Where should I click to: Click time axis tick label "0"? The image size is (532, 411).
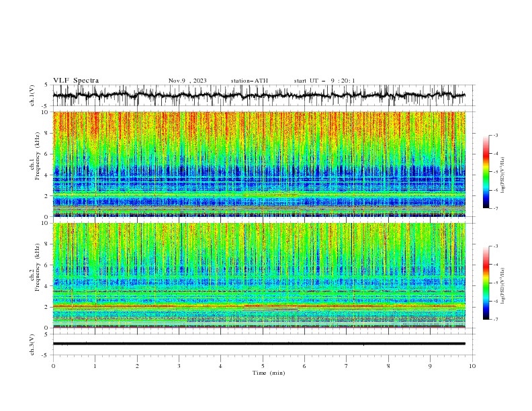[53, 366]
